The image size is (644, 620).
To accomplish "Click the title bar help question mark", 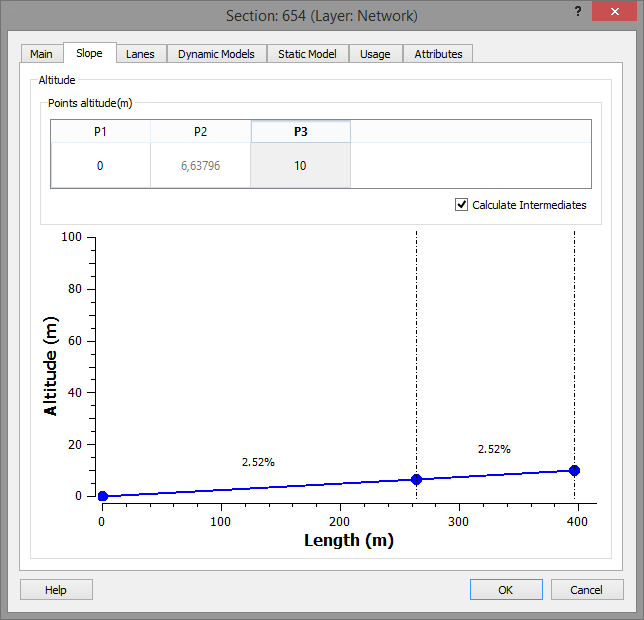I will (578, 11).
